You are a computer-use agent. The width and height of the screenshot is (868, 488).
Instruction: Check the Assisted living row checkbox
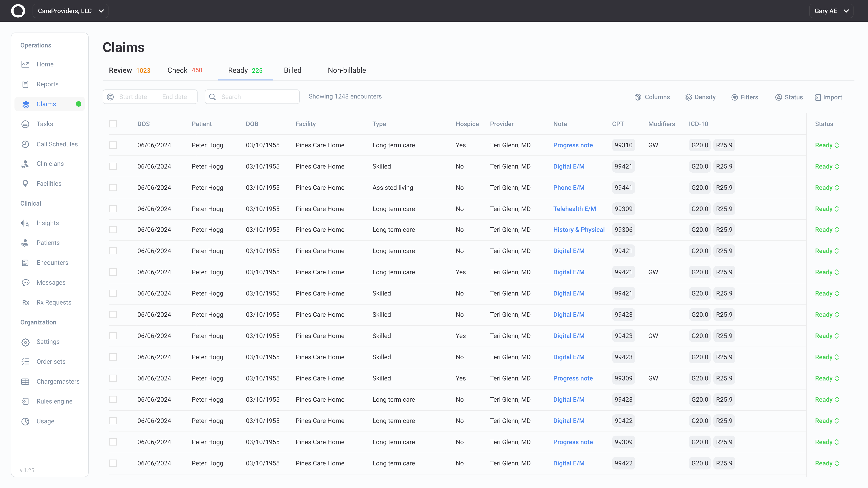point(113,188)
